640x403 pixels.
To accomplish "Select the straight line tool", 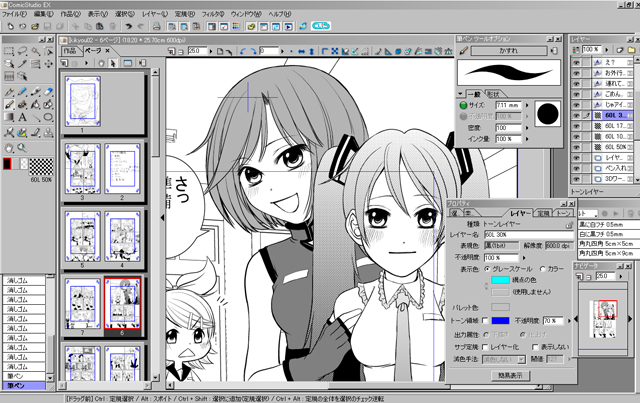I will (36, 118).
